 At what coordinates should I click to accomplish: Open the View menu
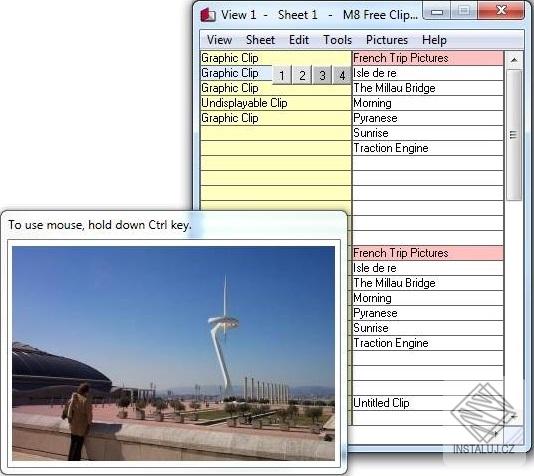[219, 40]
